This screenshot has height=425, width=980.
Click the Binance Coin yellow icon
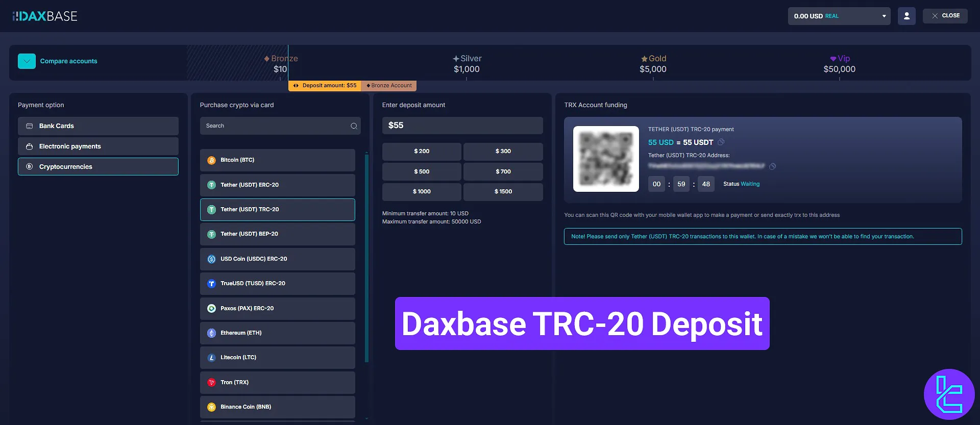pos(211,407)
